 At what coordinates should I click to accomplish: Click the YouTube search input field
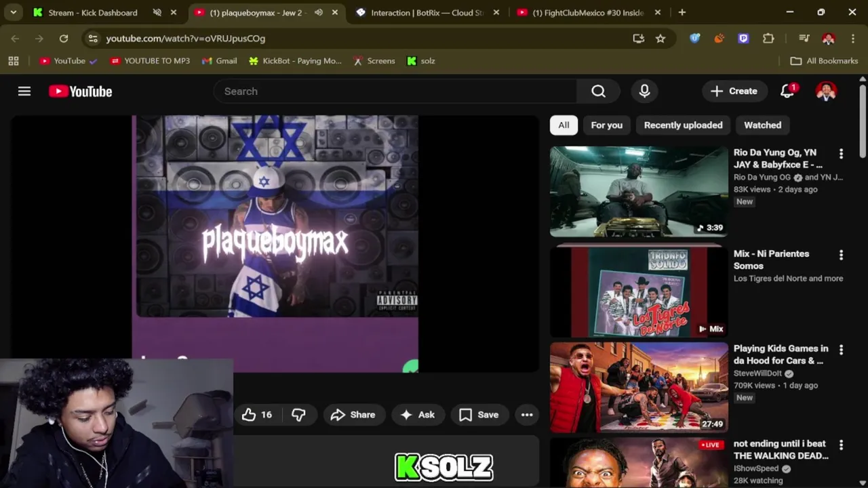click(395, 91)
